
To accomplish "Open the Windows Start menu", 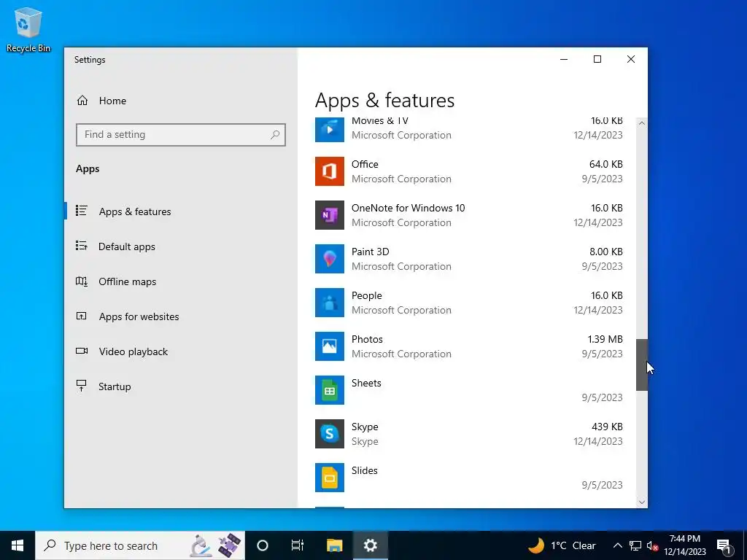I will click(x=18, y=545).
